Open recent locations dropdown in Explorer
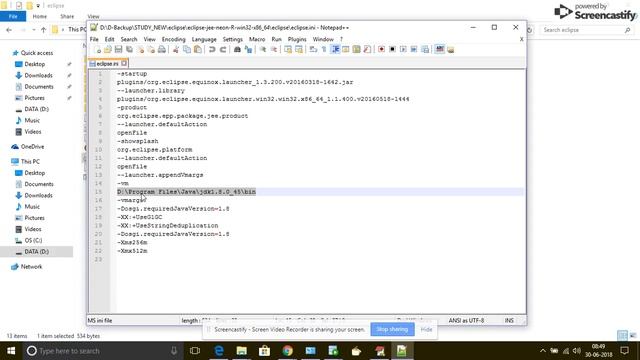This screenshot has height=360, width=640. coord(34,30)
